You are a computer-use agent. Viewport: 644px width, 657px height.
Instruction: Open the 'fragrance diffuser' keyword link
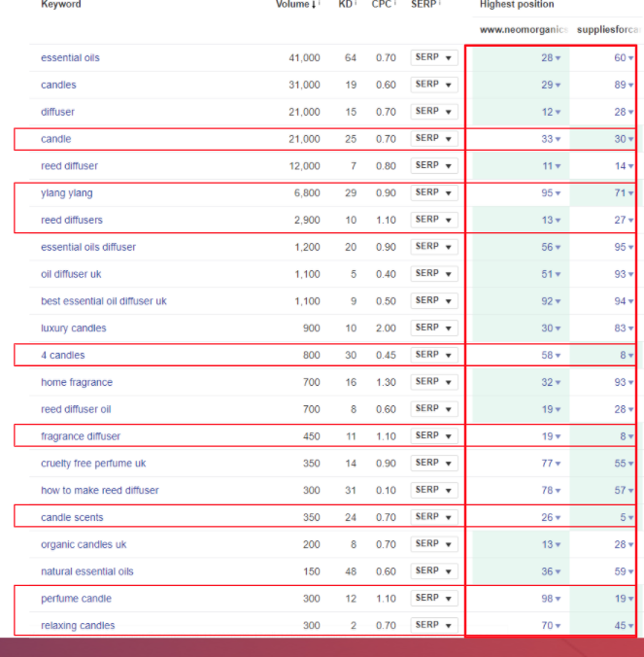pyautogui.click(x=81, y=436)
